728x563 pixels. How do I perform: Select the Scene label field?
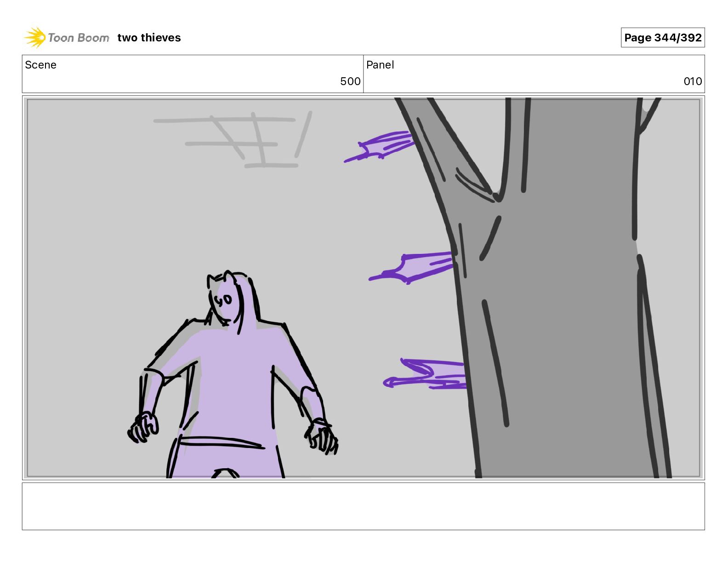tap(193, 74)
